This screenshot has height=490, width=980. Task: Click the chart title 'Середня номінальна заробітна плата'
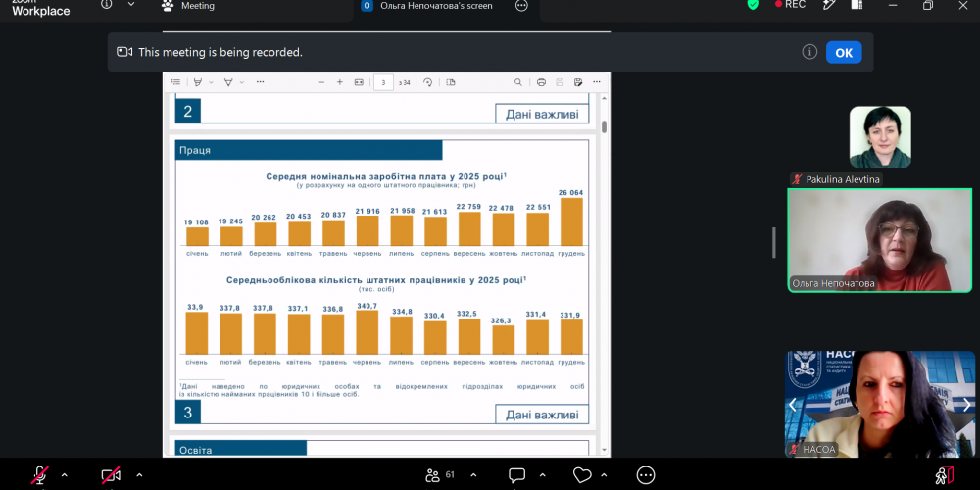coord(386,176)
